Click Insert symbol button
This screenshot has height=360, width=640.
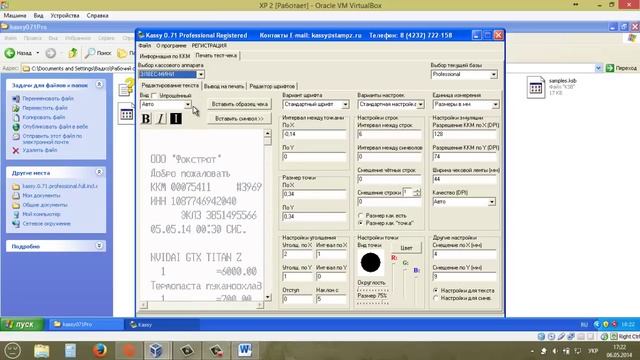[240, 118]
